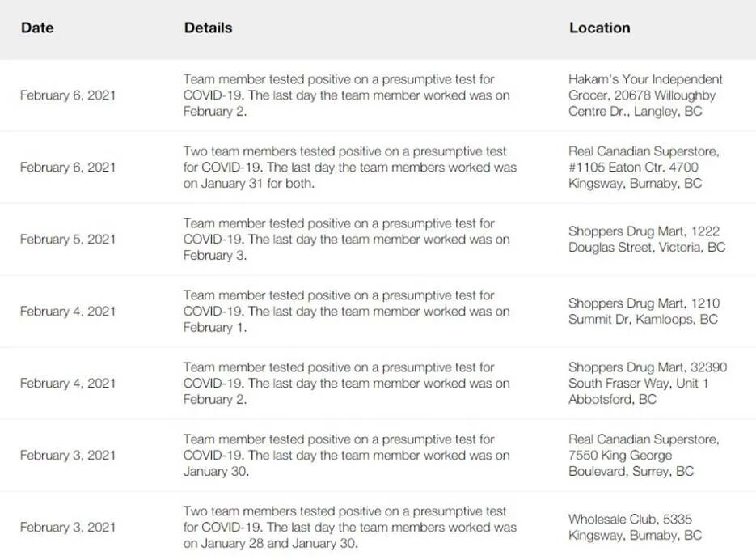Click details mentioning January 28 and January 30
The height and width of the screenshot is (560, 756).
pos(349,527)
